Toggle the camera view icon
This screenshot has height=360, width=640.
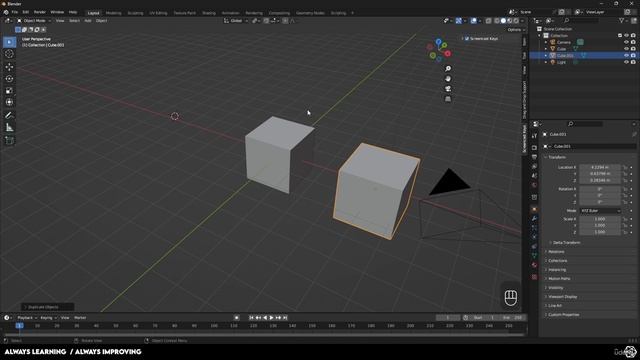point(448,89)
